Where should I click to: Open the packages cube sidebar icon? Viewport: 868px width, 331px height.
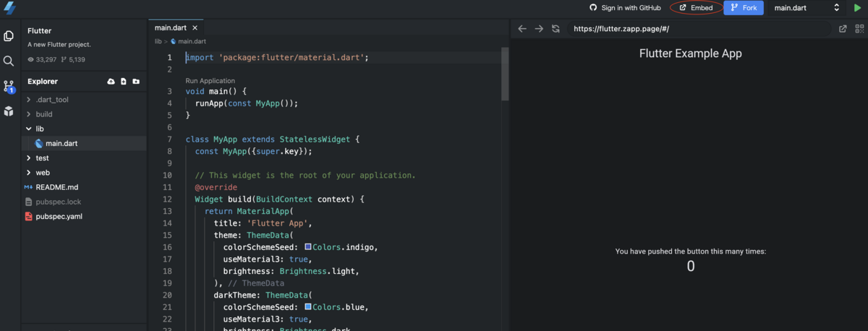pos(9,111)
